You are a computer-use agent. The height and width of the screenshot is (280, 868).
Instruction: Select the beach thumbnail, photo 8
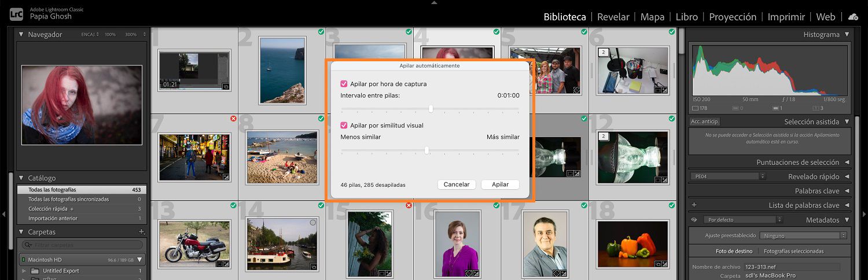[282, 157]
